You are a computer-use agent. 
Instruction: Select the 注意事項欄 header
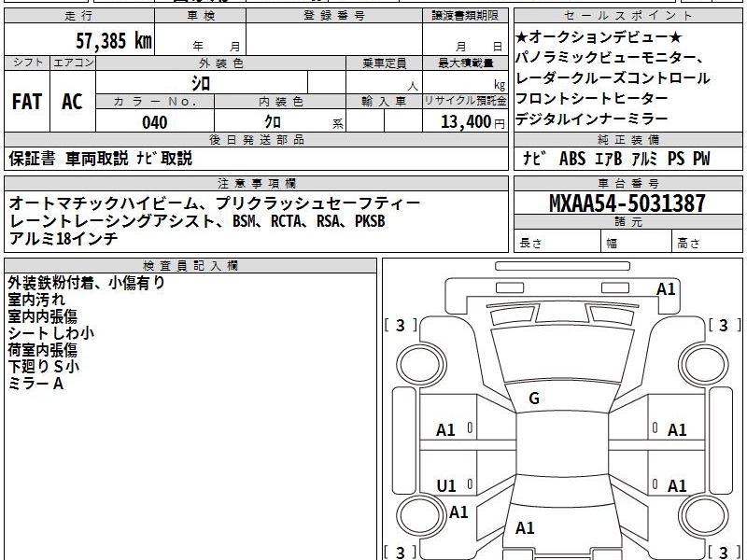pos(256,183)
